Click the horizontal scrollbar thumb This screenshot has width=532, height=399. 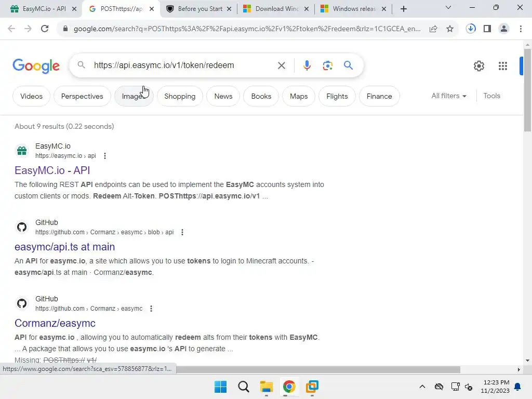tap(318, 369)
